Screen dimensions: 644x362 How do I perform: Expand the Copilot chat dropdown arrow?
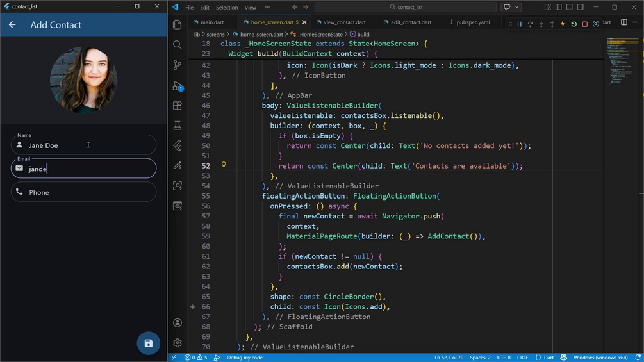[516, 7]
